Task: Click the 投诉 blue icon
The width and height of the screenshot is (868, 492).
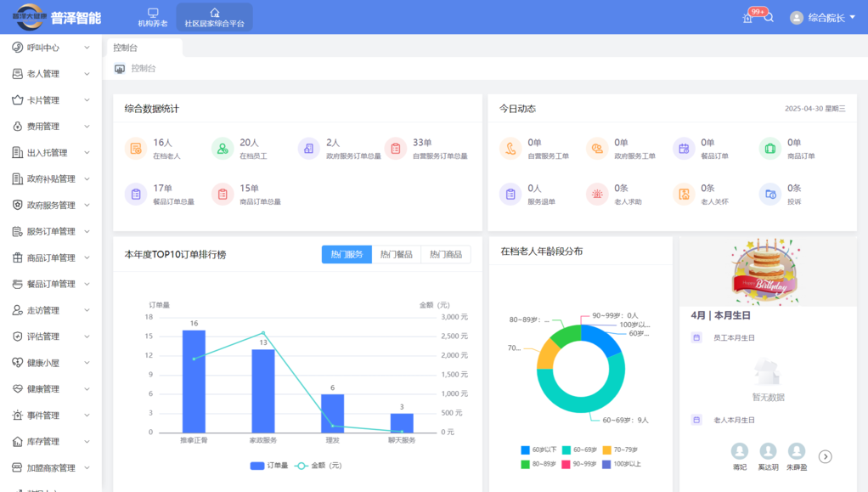Action: [x=770, y=194]
